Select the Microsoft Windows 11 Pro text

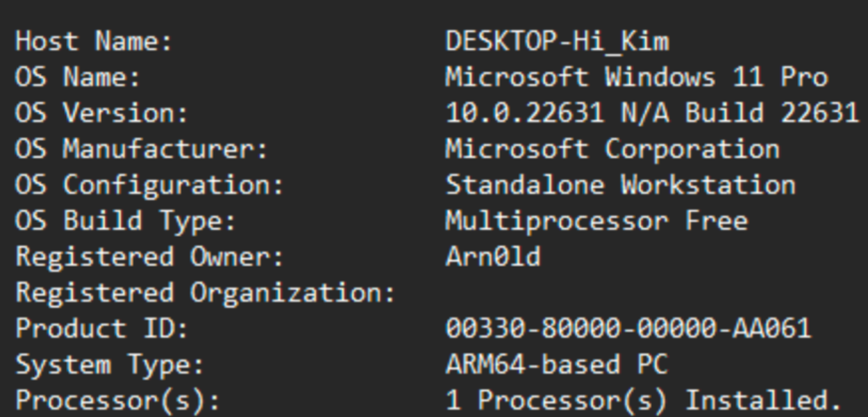[636, 77]
